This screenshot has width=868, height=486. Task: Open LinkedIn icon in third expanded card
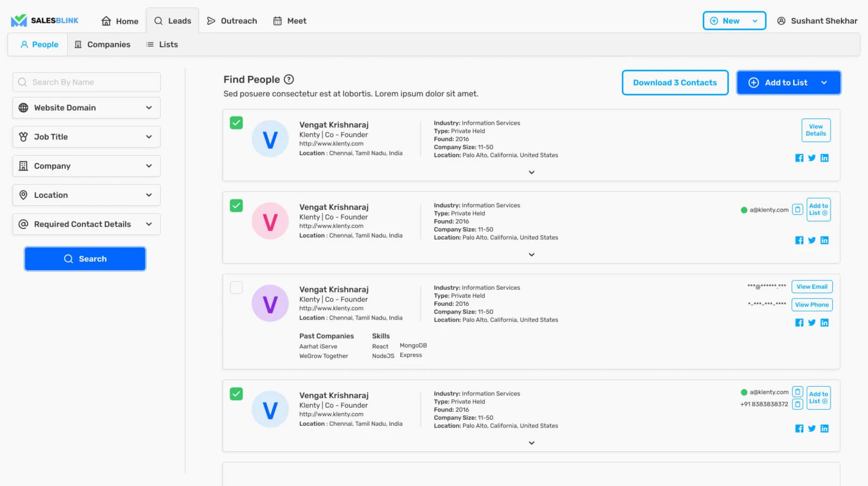point(824,323)
